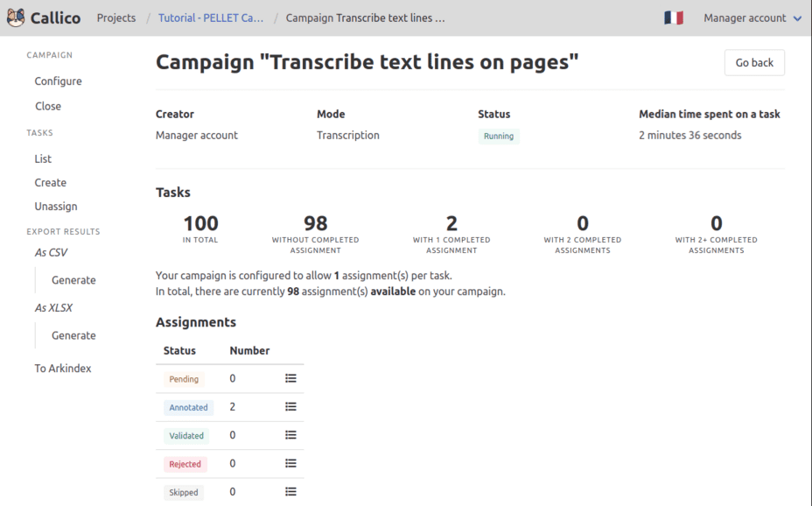
Task: Open the tasks List sidebar item
Action: pos(43,159)
